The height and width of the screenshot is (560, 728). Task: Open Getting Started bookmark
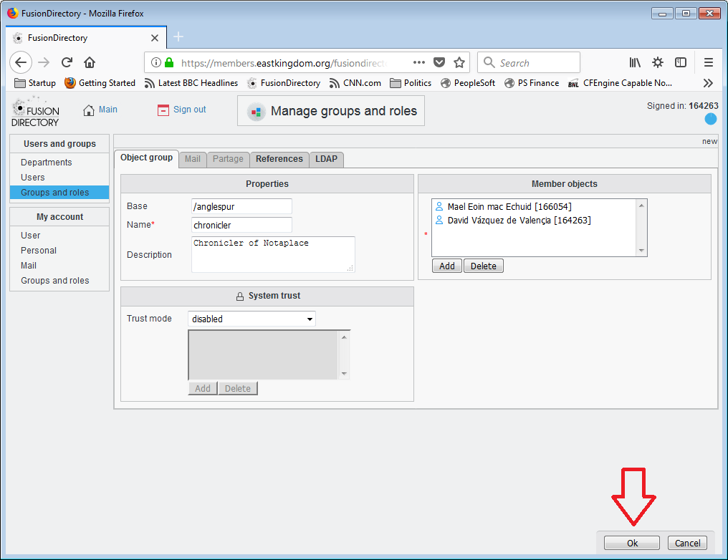click(100, 83)
